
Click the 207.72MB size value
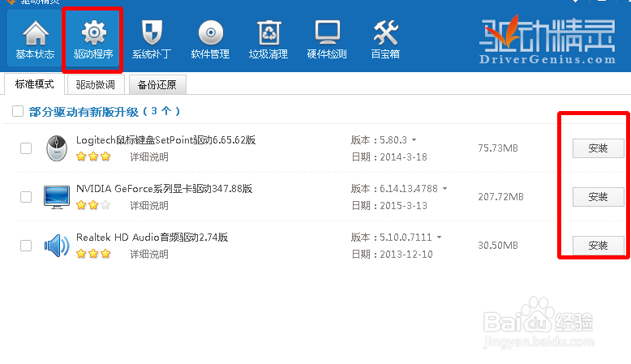[x=500, y=197]
